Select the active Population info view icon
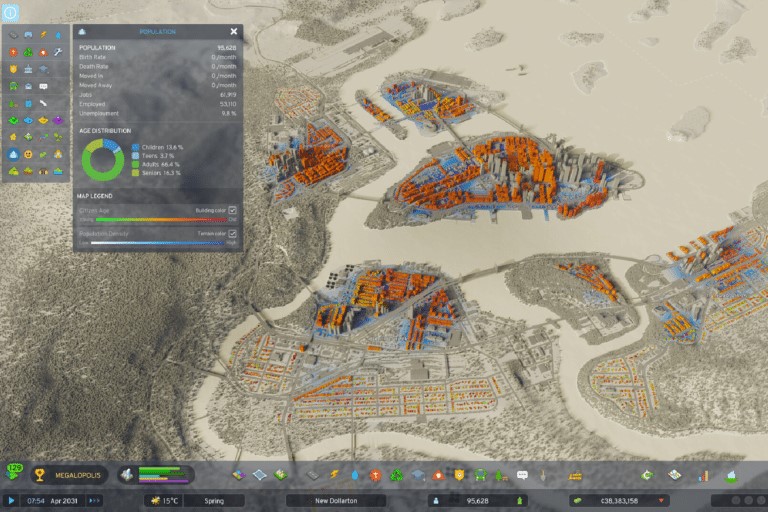Viewport: 768px width, 512px height. pyautogui.click(x=13, y=154)
